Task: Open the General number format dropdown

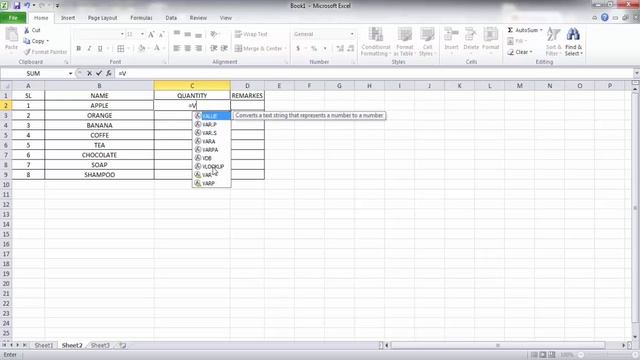Action: 352,34
